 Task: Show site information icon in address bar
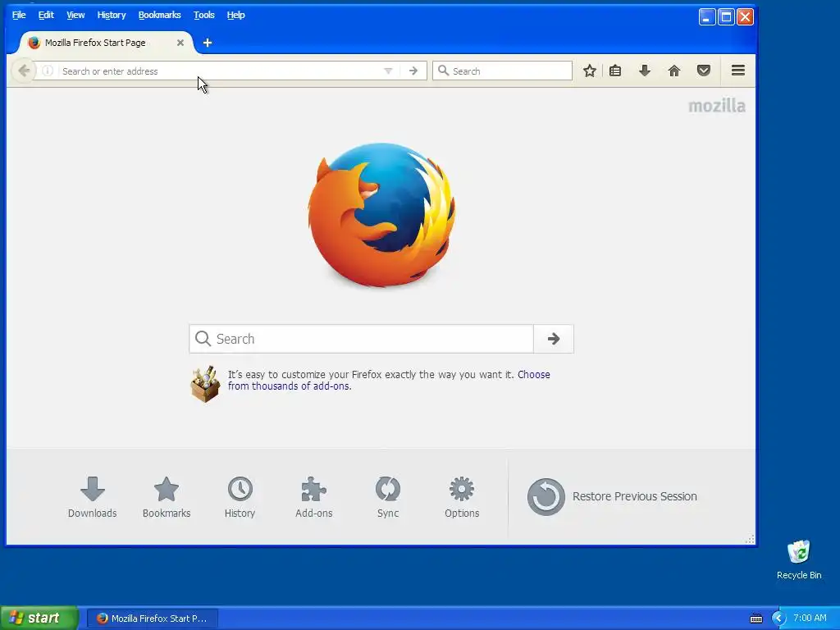pyautogui.click(x=48, y=71)
